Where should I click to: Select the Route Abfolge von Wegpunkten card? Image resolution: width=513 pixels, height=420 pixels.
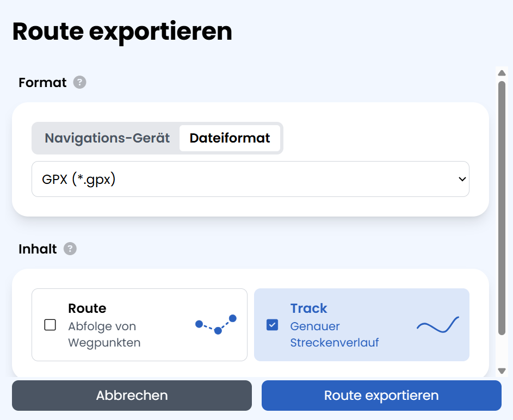[x=139, y=325]
